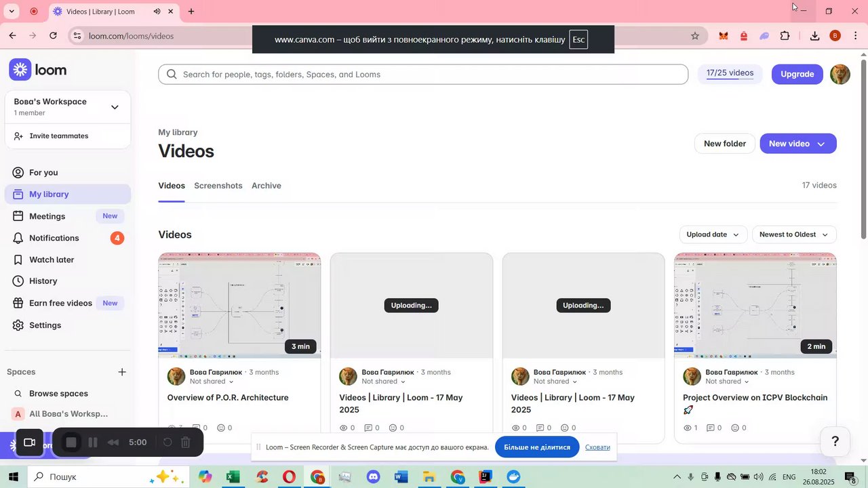Click the Upgrade button
Screen dimensions: 868x488
(x=797, y=74)
